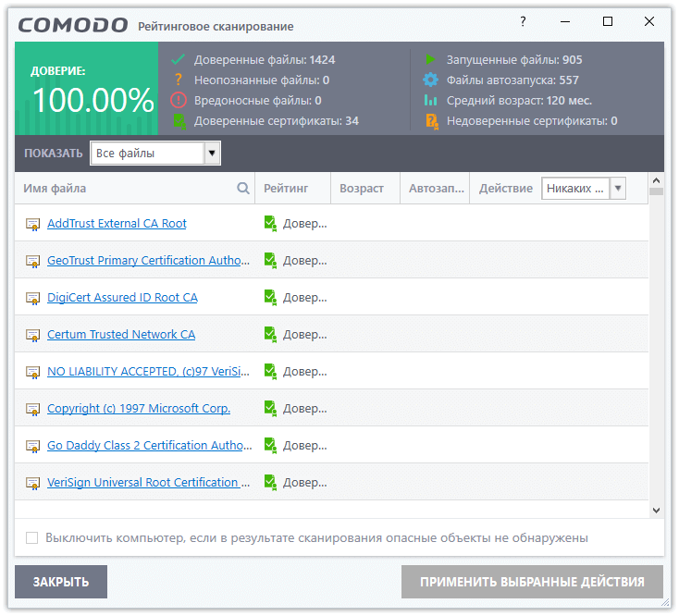
Task: Click 'Доверенные файлы: 1424' statistic
Action: point(265,60)
